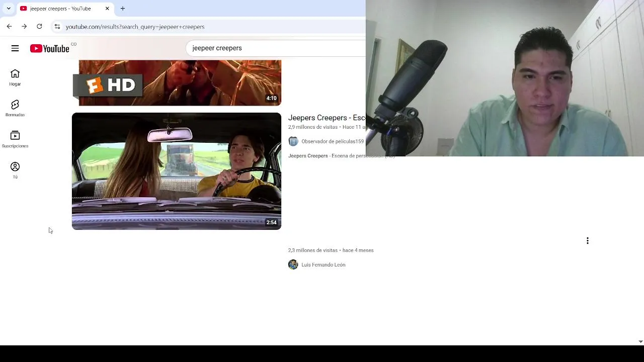Open the three-dot more options menu
Screen dimensions: 644x362
click(x=587, y=241)
